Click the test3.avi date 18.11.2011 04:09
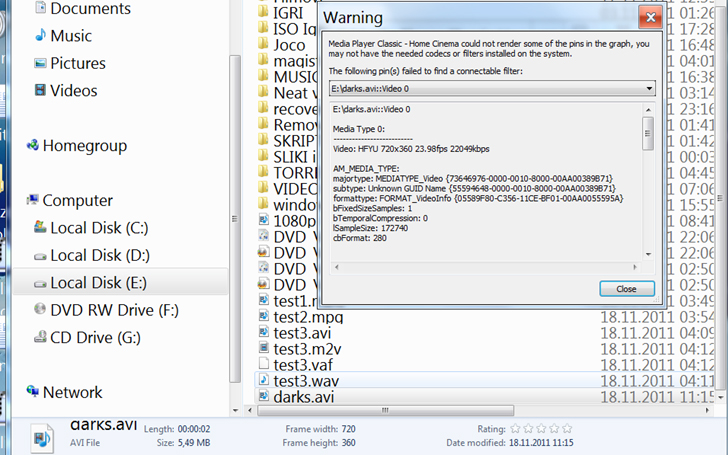 point(657,333)
